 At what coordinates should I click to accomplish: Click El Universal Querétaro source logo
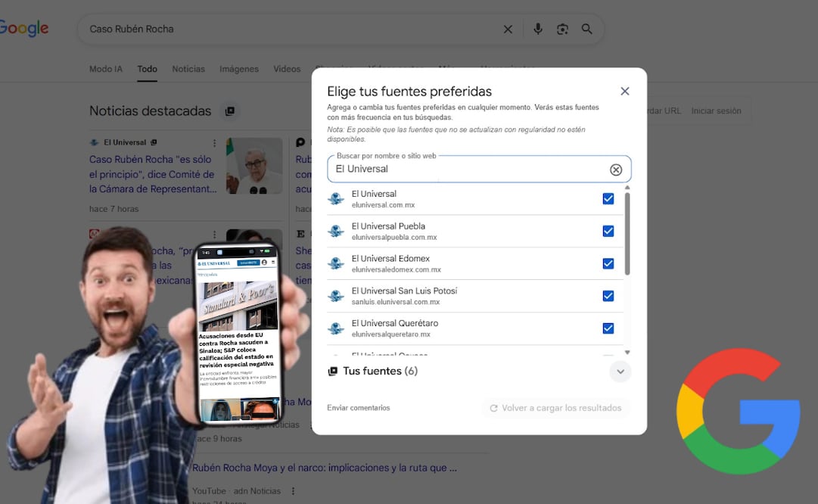pos(336,328)
